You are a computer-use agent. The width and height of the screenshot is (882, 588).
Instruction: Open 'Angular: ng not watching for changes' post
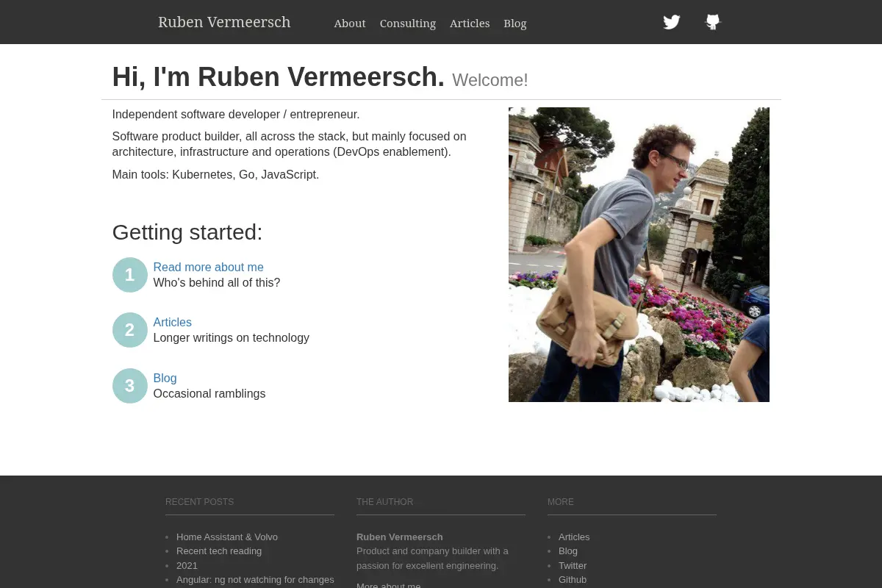pos(255,579)
